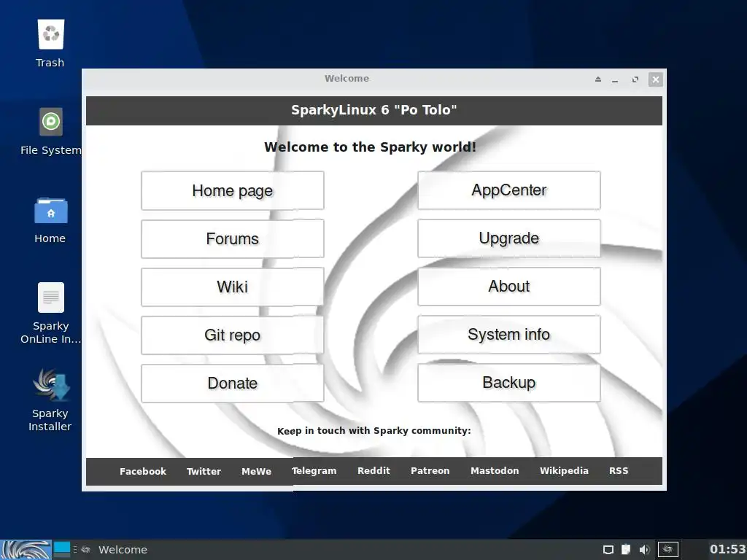This screenshot has height=560, width=747.
Task: Click the volume speaker tray icon
Action: (x=644, y=550)
